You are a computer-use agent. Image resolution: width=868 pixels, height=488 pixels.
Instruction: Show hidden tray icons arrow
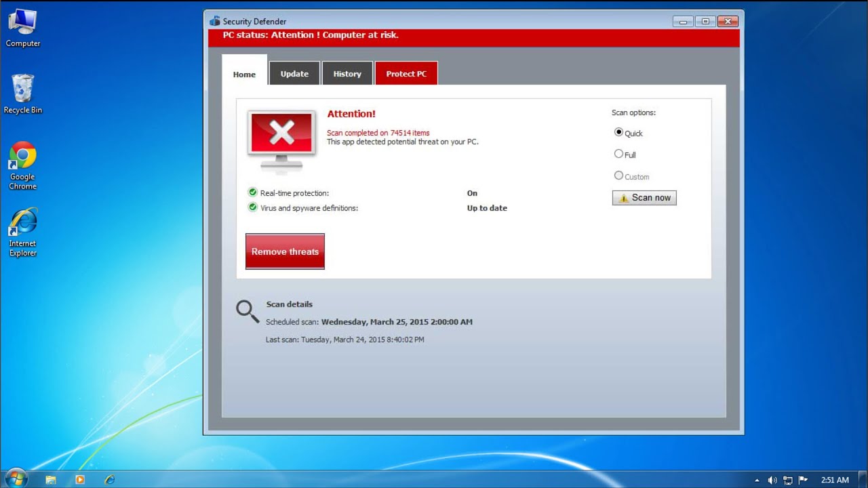757,480
